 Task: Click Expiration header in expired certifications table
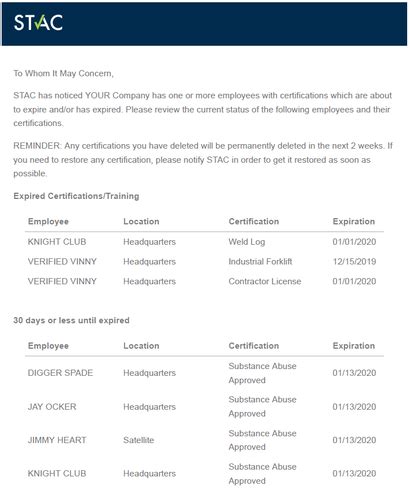pos(354,222)
